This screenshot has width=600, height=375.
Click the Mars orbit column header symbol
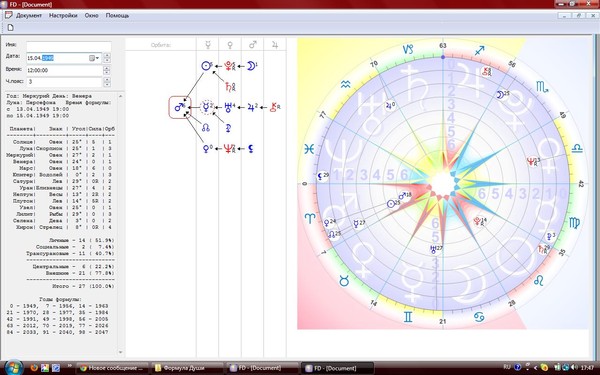point(253,45)
